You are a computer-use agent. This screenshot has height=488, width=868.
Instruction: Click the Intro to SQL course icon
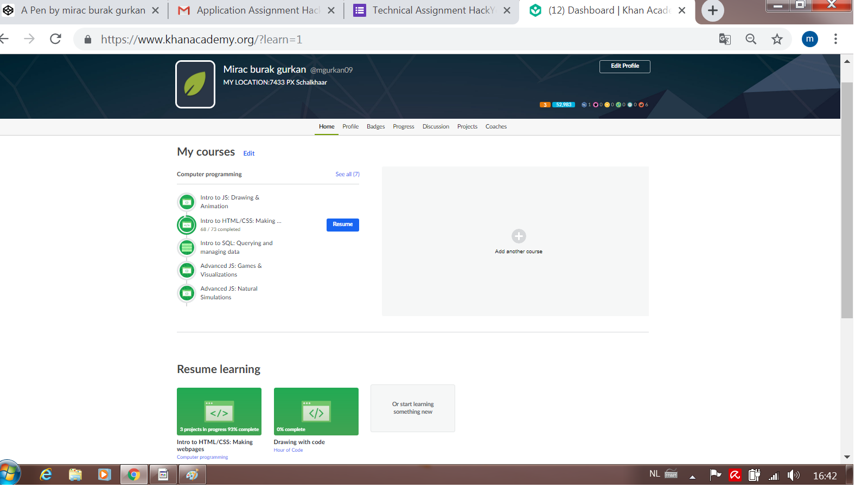click(187, 248)
